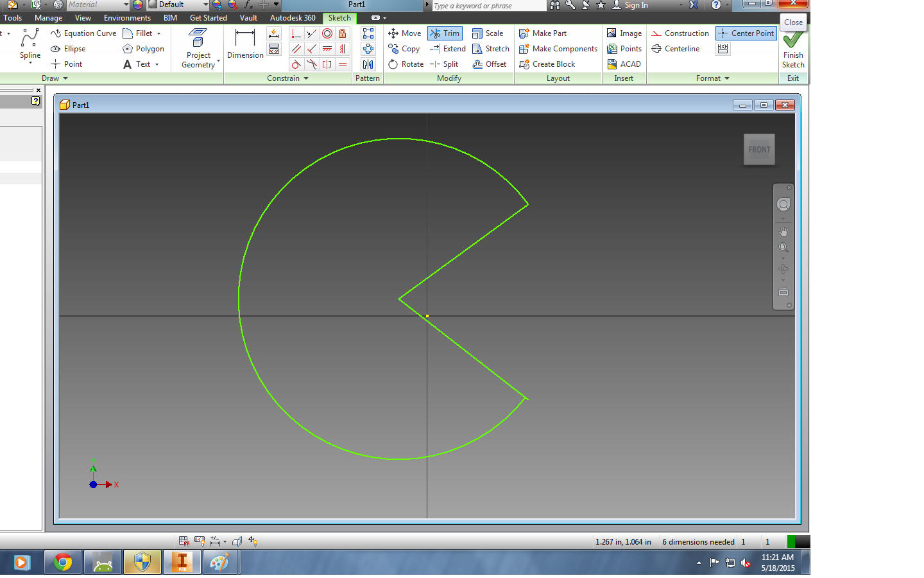This screenshot has height=578, width=924.
Task: Apply the Fix lock constraint
Action: (343, 33)
